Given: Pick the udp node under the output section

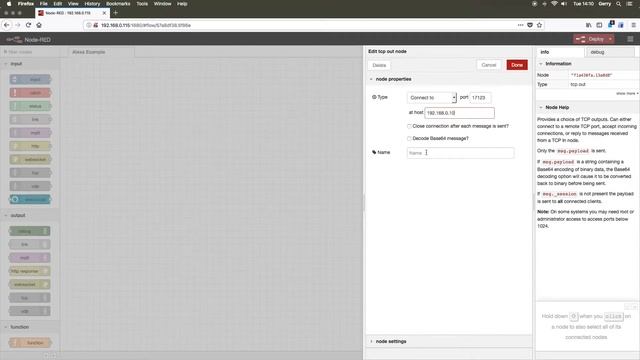Looking at the screenshot, I should (x=29, y=311).
